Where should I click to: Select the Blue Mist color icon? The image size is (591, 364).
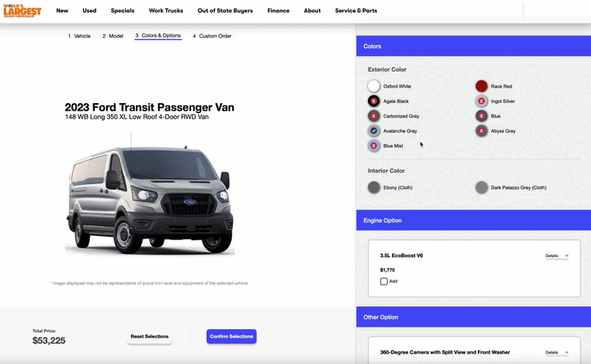(373, 146)
